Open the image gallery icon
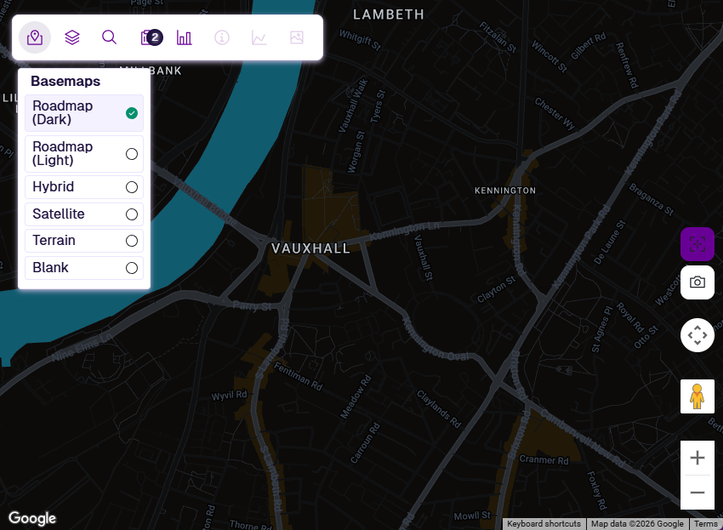This screenshot has width=723, height=530. pyautogui.click(x=296, y=37)
